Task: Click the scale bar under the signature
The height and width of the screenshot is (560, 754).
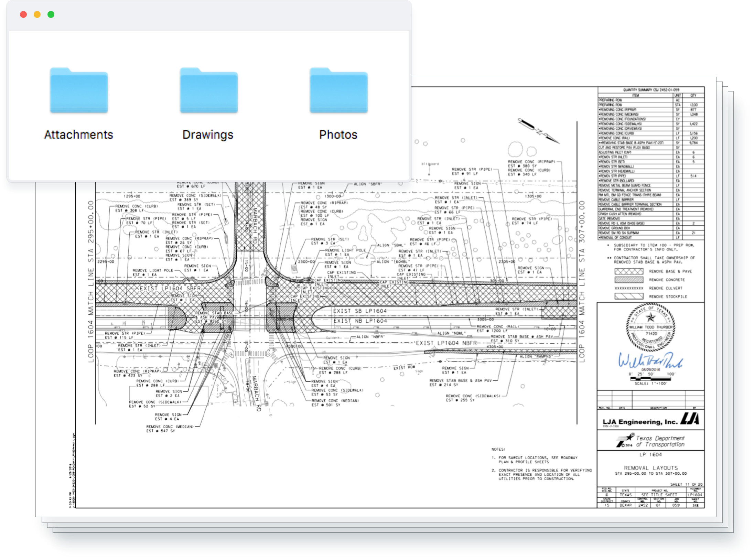Action: pos(650,379)
